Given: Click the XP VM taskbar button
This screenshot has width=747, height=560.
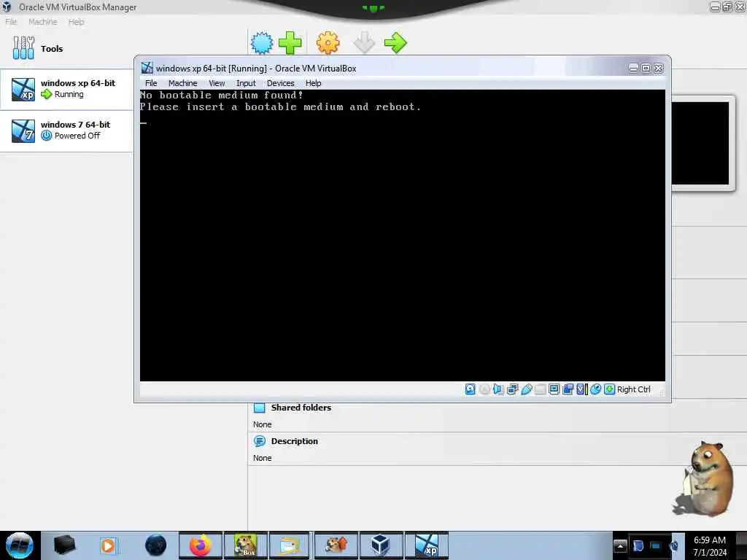Looking at the screenshot, I should click(x=427, y=545).
